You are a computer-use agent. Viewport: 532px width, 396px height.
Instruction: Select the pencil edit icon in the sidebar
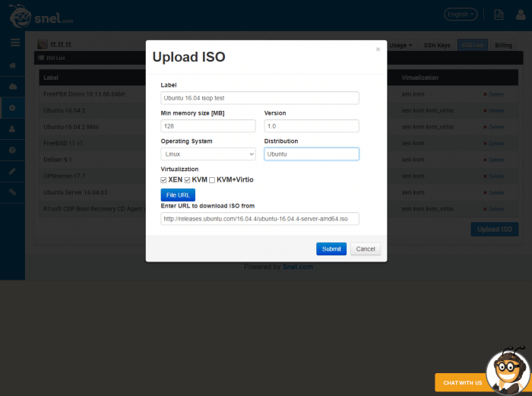tap(13, 171)
